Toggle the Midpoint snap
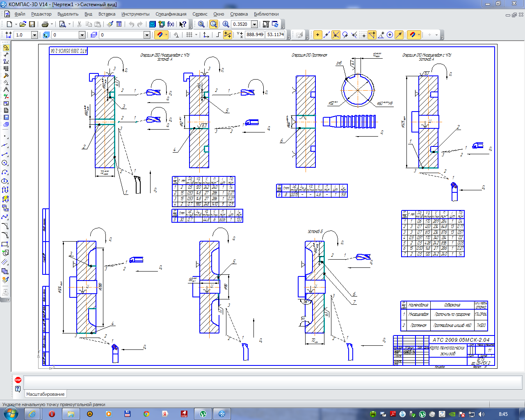This screenshot has height=420, width=525. (326, 35)
